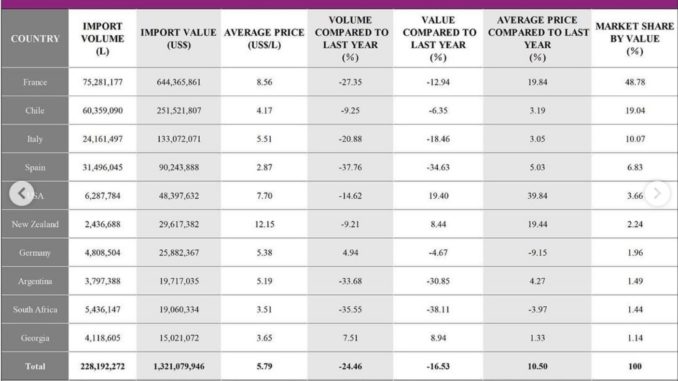Select Spain average price 2.87
The height and width of the screenshot is (381, 678).
click(x=264, y=167)
